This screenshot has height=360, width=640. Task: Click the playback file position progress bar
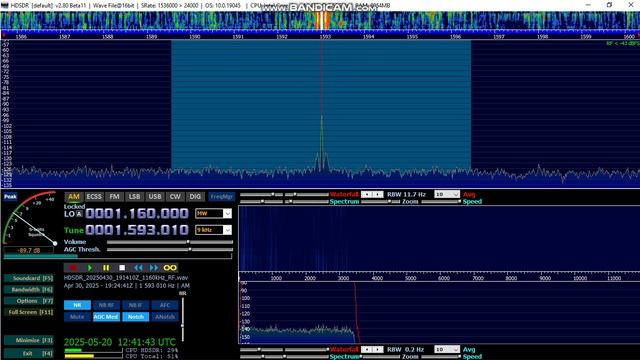pos(118,256)
